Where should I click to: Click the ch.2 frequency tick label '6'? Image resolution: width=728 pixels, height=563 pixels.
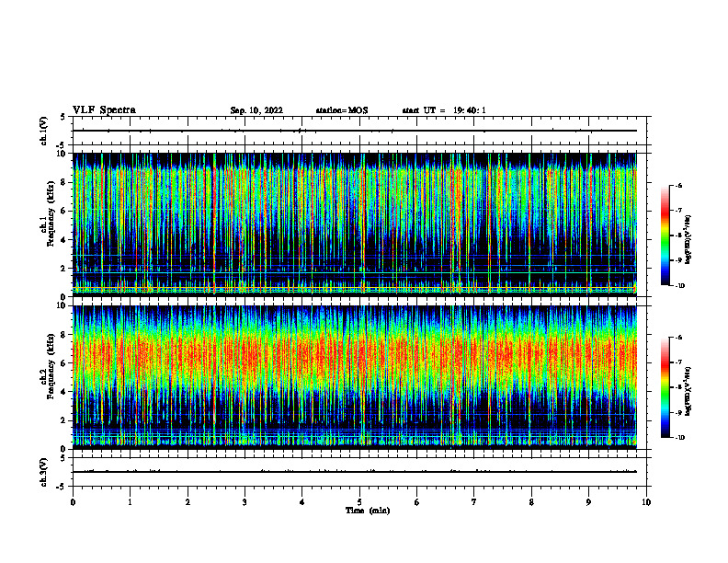(65, 363)
